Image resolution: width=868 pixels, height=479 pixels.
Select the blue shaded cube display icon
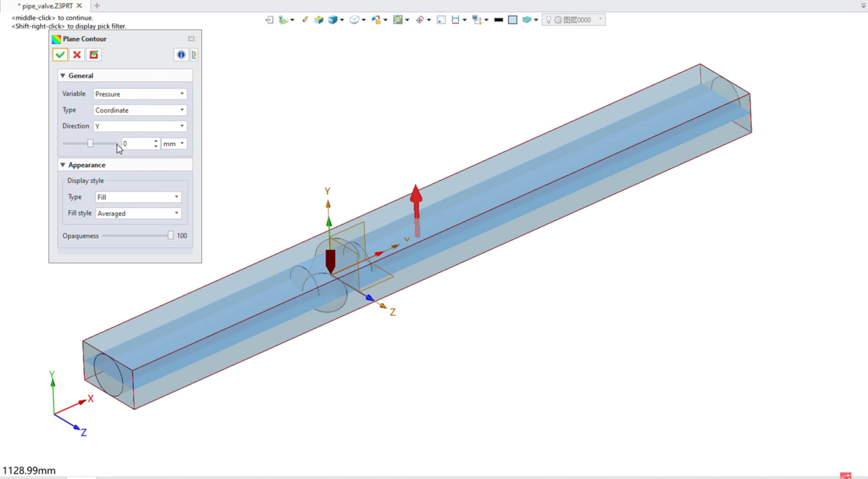pos(332,20)
